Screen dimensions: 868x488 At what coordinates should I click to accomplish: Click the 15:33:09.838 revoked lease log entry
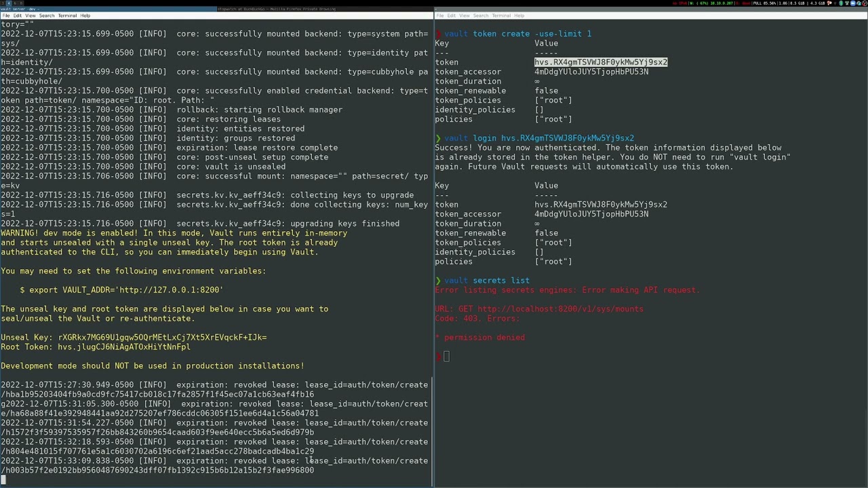coord(214,466)
